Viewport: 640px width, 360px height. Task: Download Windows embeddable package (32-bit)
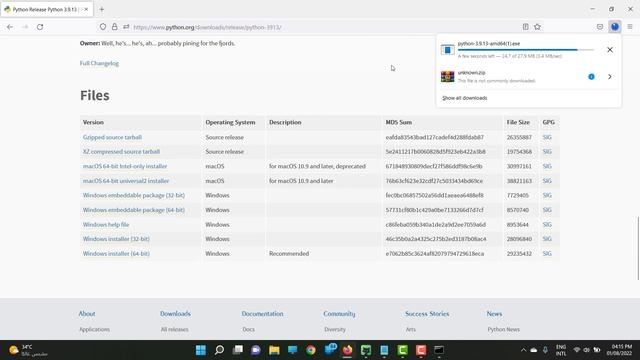[x=133, y=195]
